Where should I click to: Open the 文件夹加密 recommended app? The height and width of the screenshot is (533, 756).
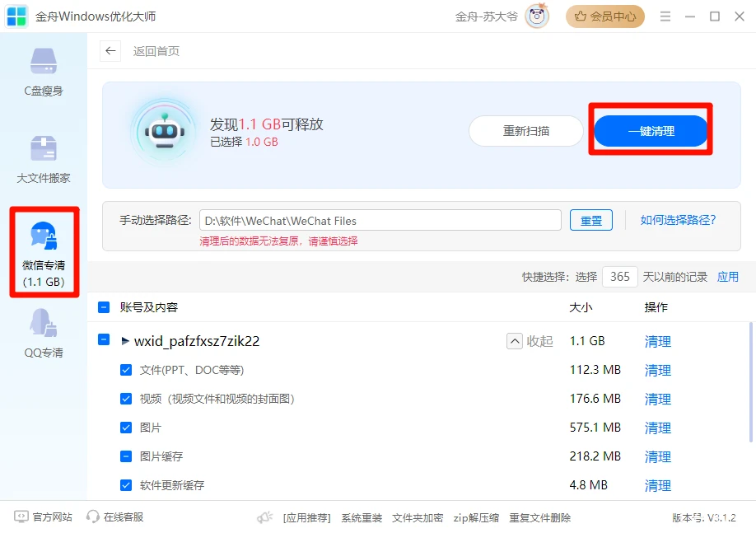coord(418,518)
